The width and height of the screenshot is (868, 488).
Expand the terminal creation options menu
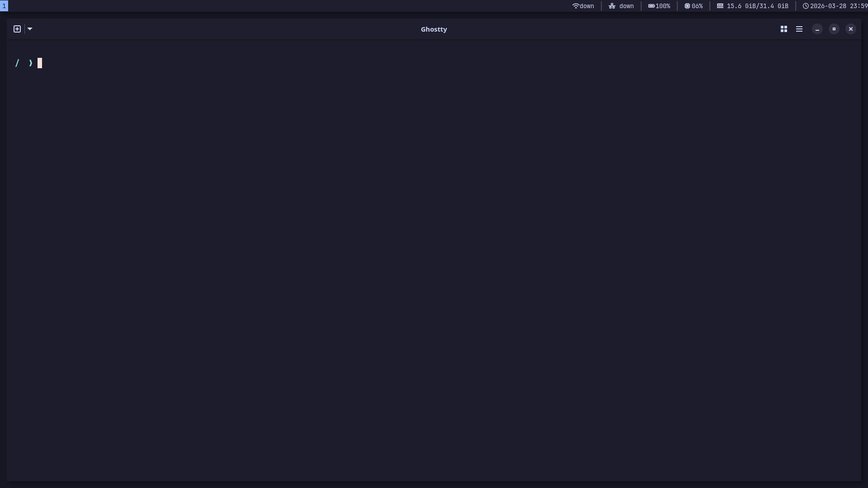30,28
